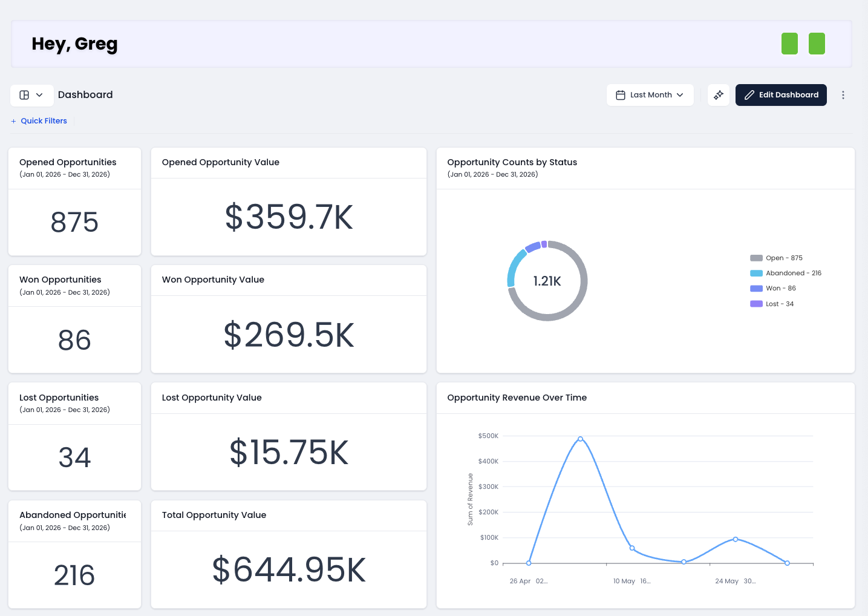
Task: Open the dashboard layout switcher dropdown
Action: coord(31,95)
